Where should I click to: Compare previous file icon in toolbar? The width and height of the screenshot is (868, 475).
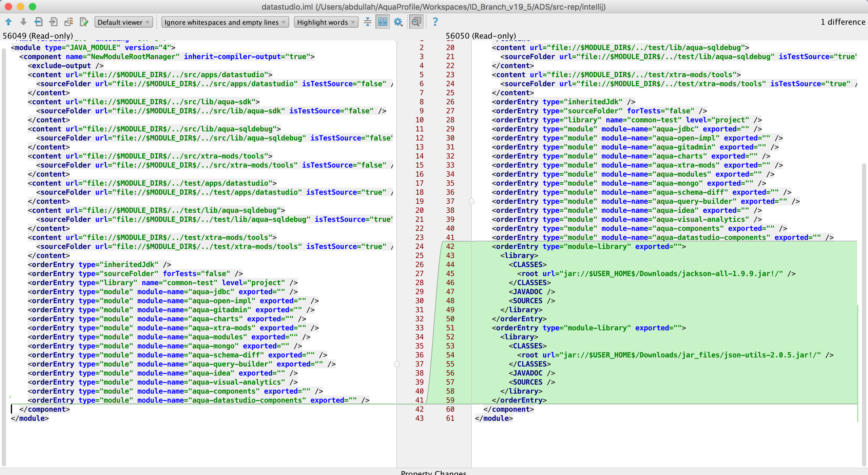click(38, 22)
